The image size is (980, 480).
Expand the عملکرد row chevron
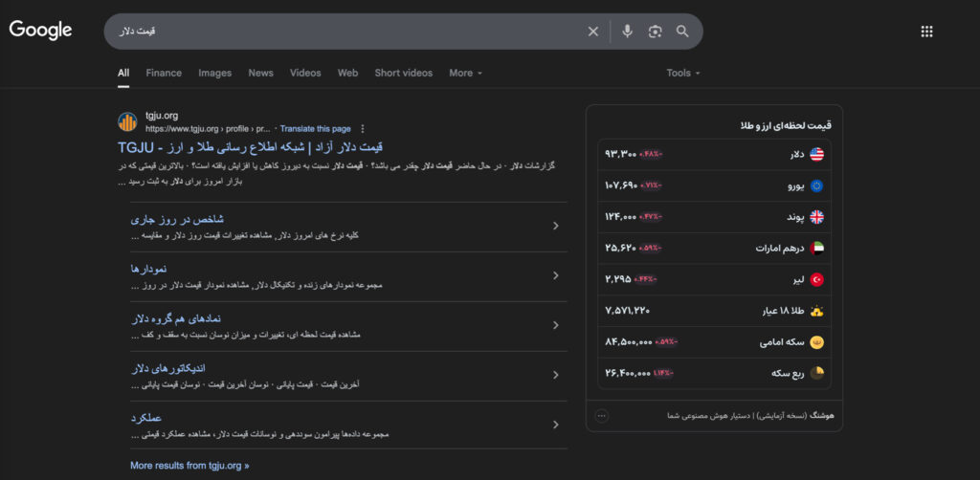pos(556,425)
